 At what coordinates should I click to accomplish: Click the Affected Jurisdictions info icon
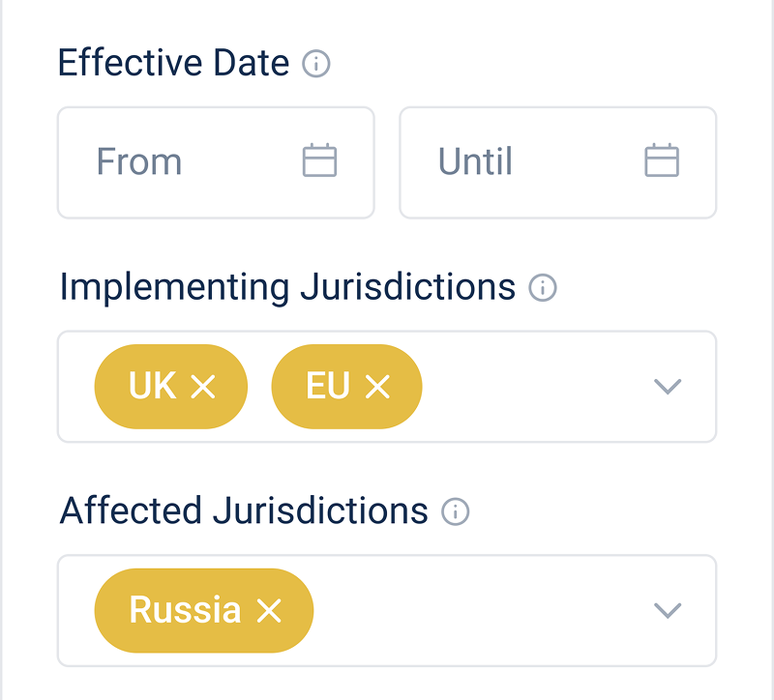coord(455,511)
